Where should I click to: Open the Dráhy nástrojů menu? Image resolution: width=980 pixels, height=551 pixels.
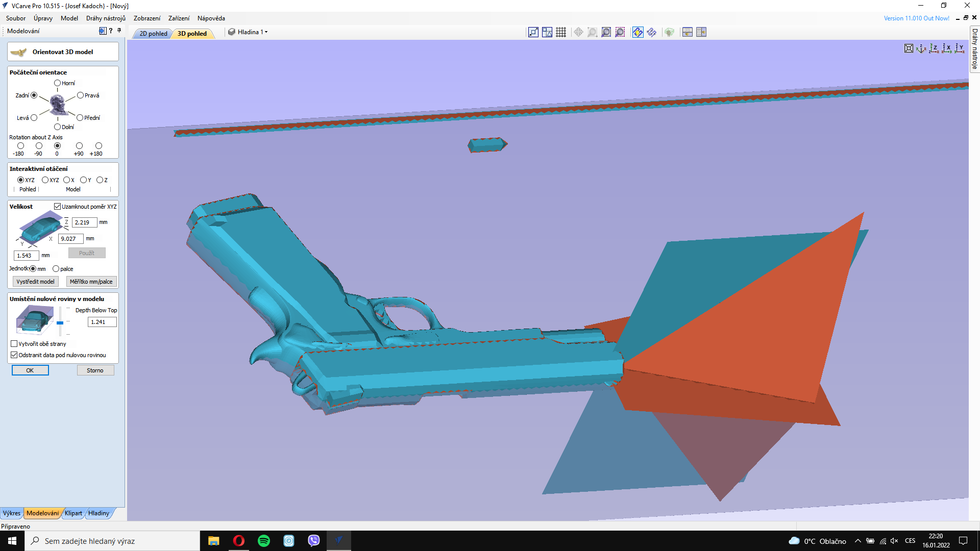[106, 18]
